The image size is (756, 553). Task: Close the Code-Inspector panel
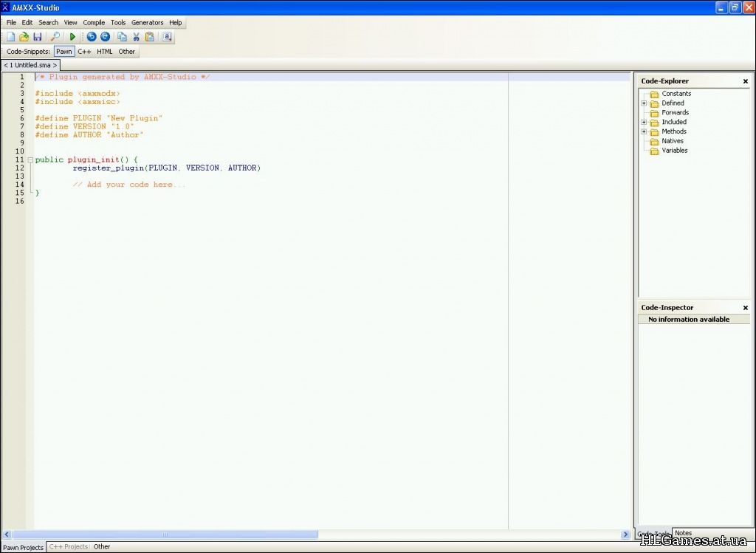[x=746, y=308]
